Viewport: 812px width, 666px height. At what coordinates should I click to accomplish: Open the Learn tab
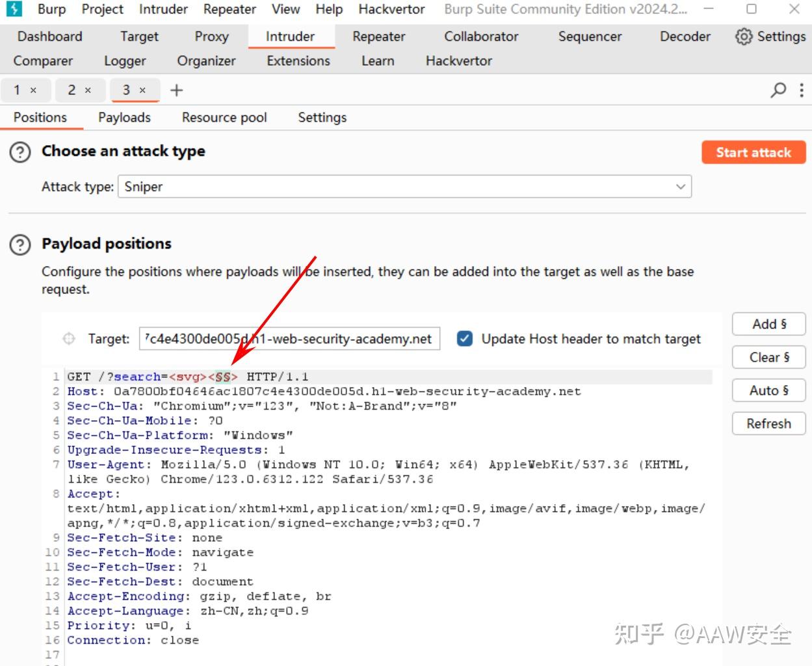pyautogui.click(x=378, y=61)
